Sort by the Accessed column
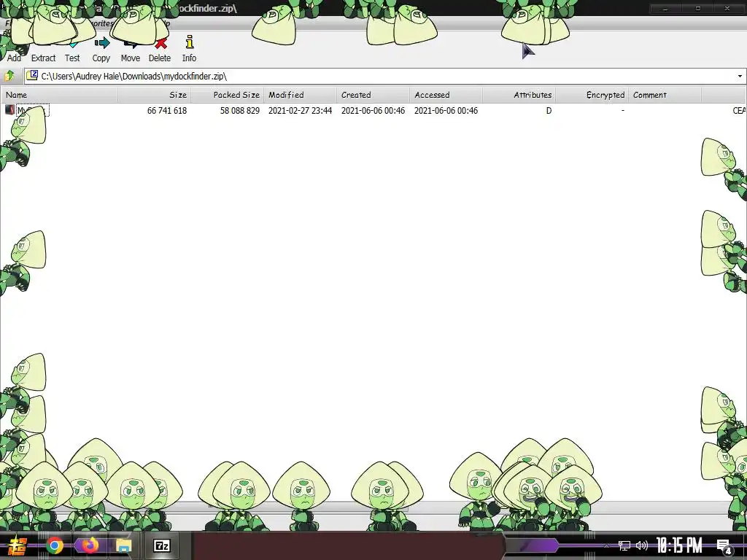 [446, 95]
